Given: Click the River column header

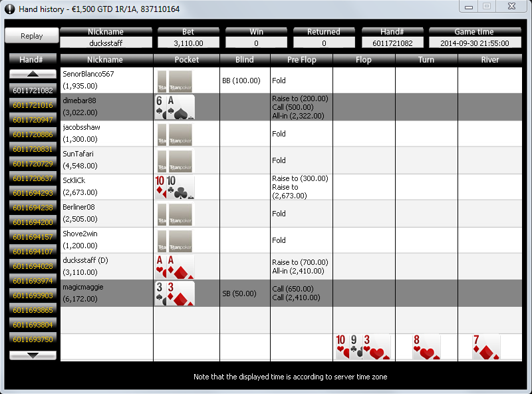Looking at the screenshot, I should pos(490,59).
